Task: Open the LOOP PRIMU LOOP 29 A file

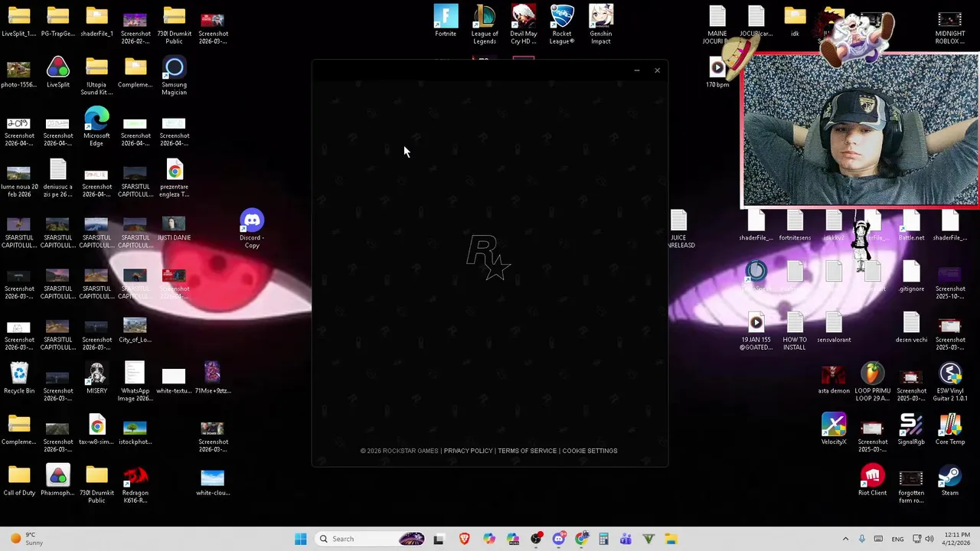Action: 873,382
